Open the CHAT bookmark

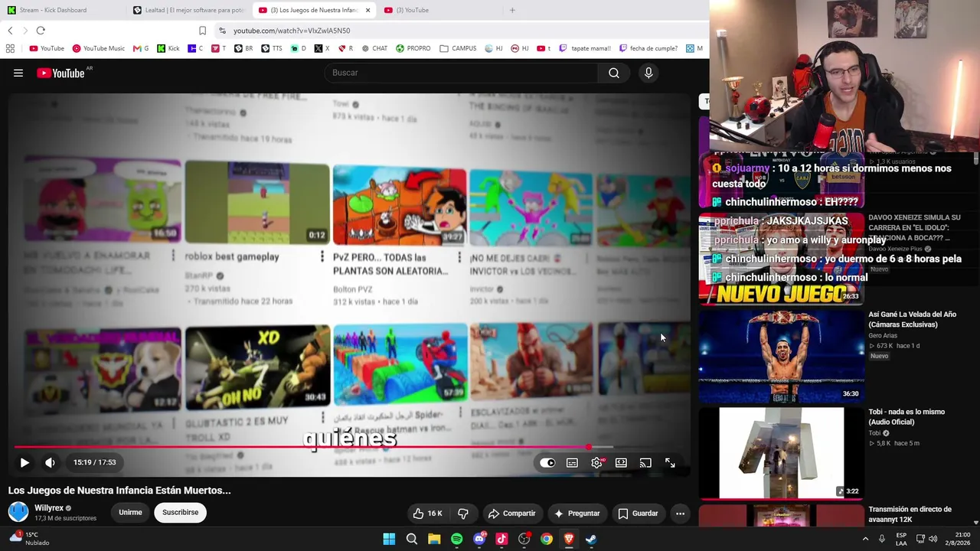(x=374, y=48)
